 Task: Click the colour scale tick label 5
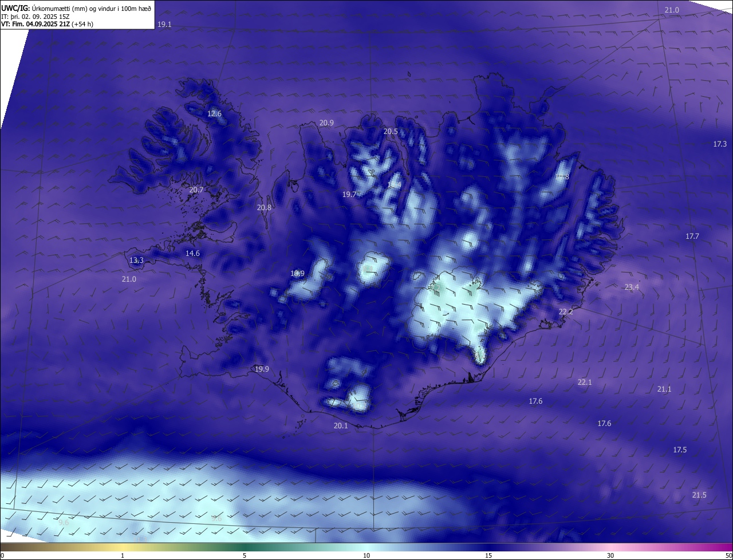245,556
